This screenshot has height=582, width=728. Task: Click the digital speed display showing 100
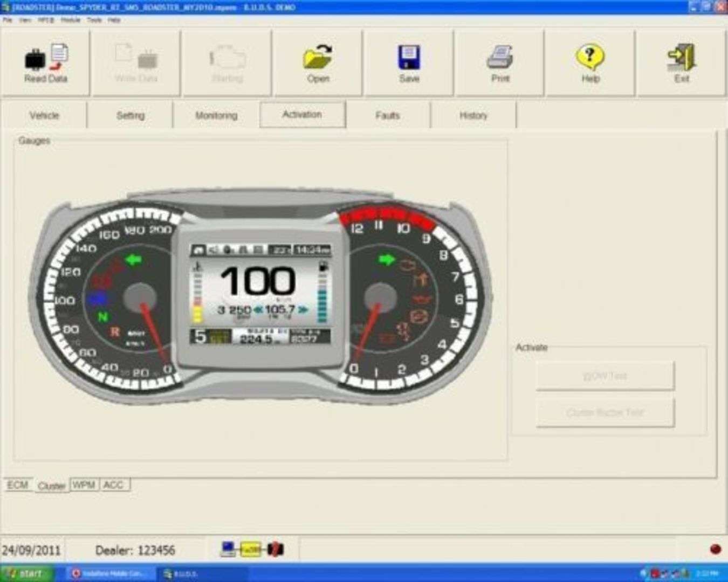pyautogui.click(x=258, y=281)
